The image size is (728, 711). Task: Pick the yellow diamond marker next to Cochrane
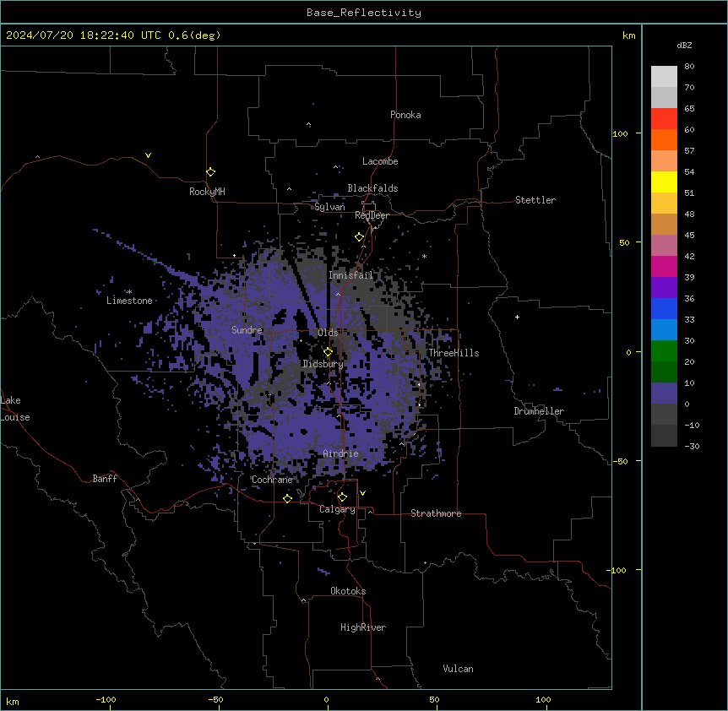click(287, 498)
